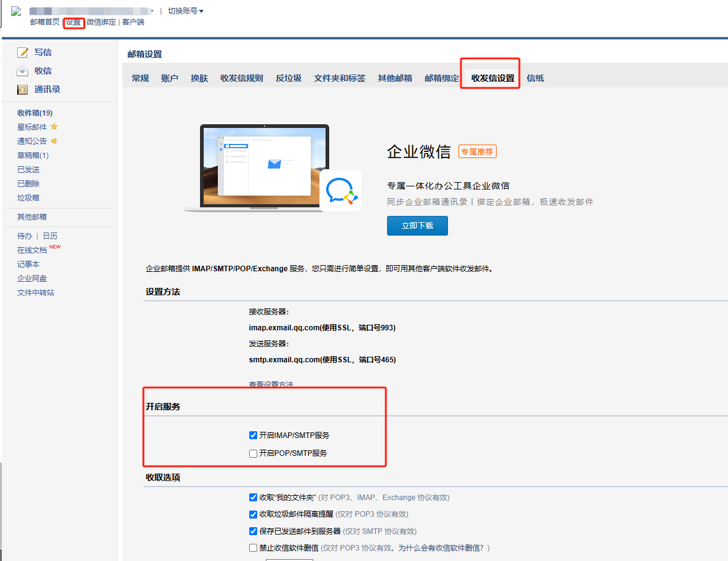Image resolution: width=728 pixels, height=561 pixels.
Task: Click 写信 in the sidebar
Action: pyautogui.click(x=43, y=52)
